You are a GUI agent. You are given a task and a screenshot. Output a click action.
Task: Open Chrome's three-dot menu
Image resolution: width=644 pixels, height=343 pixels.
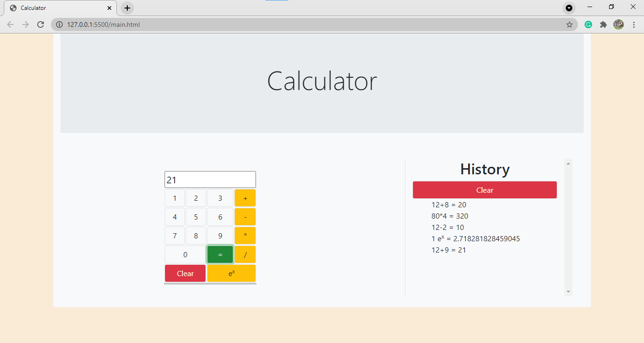tap(634, 24)
